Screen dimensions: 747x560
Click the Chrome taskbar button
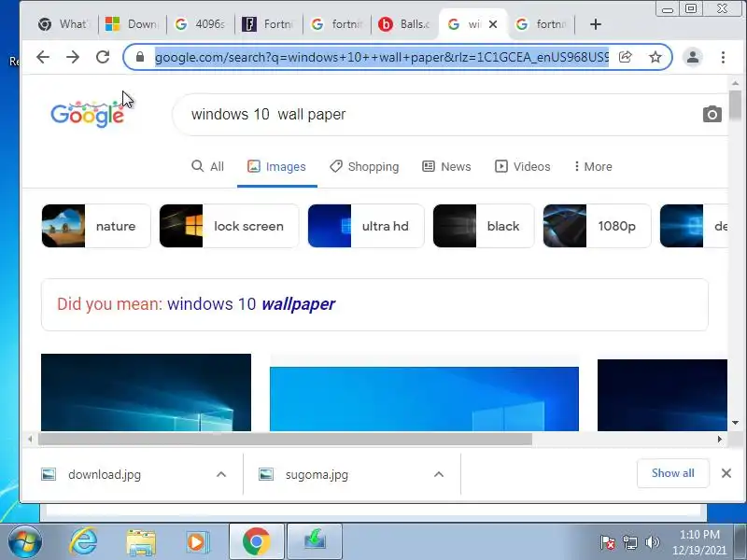(x=257, y=542)
